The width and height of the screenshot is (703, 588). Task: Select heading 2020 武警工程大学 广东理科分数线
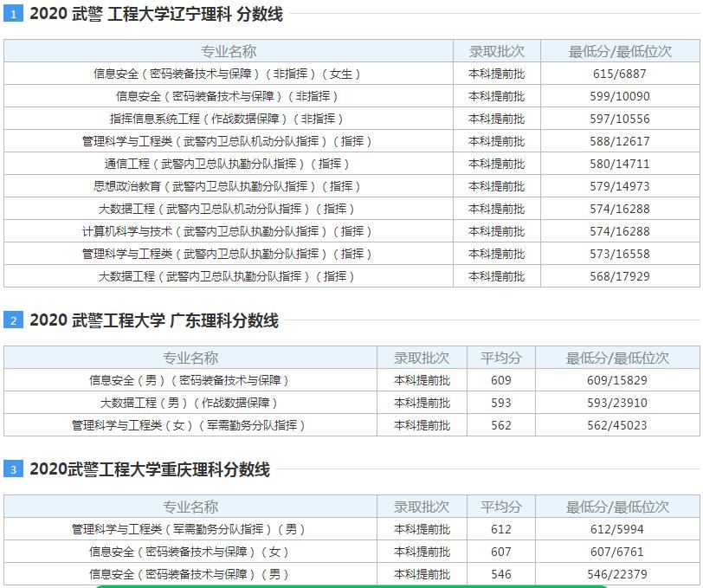coord(154,320)
